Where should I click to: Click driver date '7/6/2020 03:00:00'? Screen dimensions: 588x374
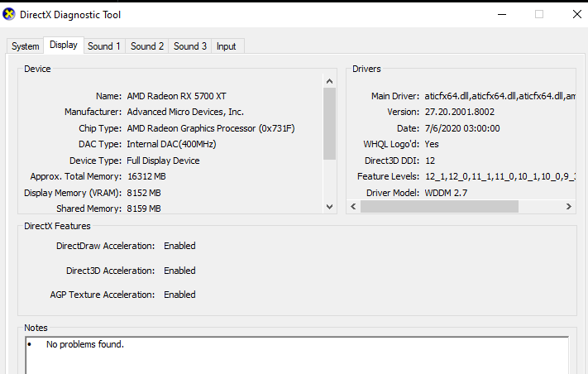click(x=462, y=128)
